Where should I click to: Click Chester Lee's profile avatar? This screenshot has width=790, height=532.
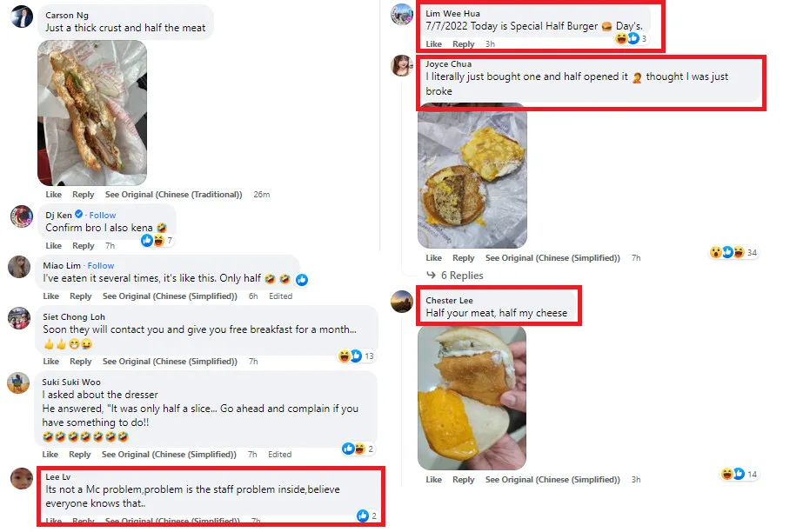point(402,301)
